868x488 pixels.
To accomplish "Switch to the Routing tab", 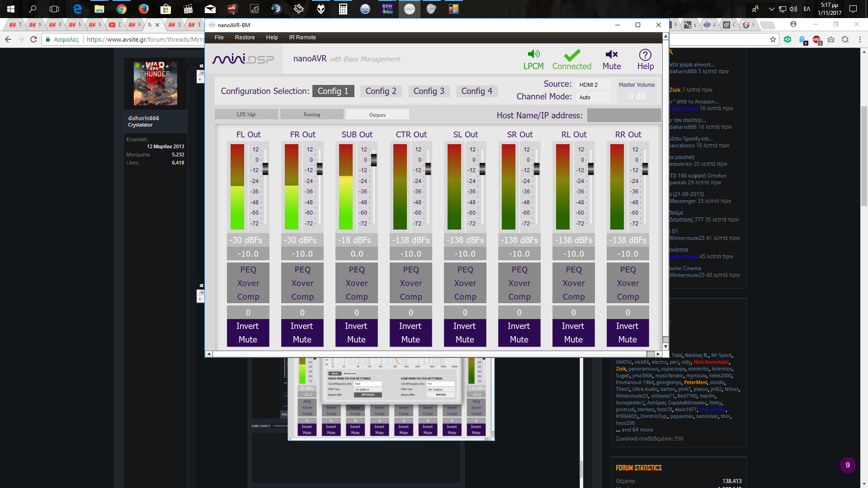I will click(311, 114).
